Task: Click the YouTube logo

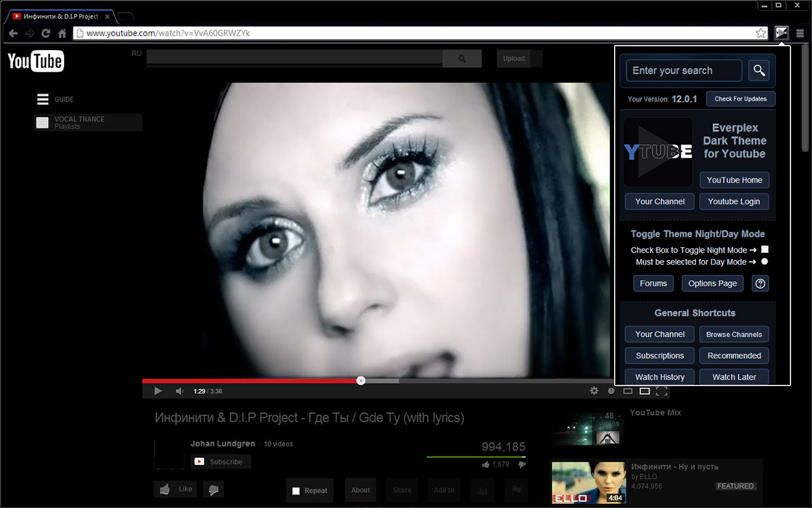Action: tap(36, 61)
